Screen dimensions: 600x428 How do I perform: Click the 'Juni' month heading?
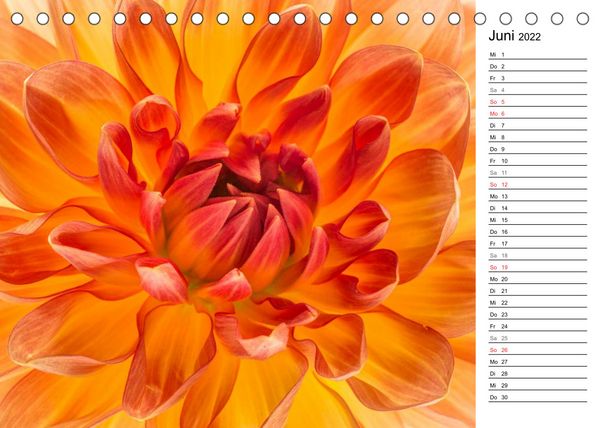[x=501, y=36]
